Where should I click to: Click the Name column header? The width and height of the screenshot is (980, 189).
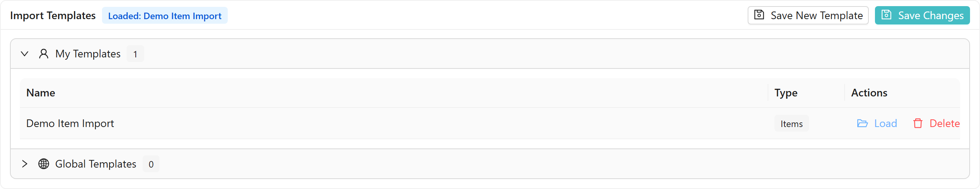click(41, 93)
